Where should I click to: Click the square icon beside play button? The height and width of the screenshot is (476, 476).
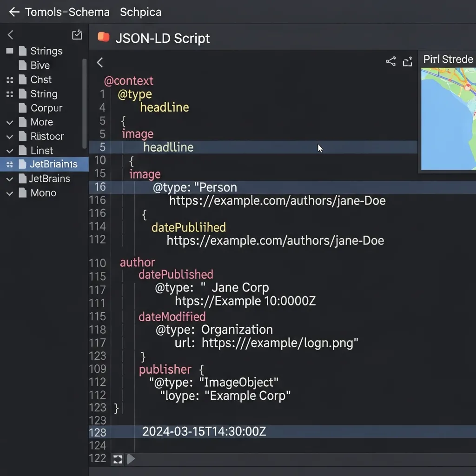(118, 459)
